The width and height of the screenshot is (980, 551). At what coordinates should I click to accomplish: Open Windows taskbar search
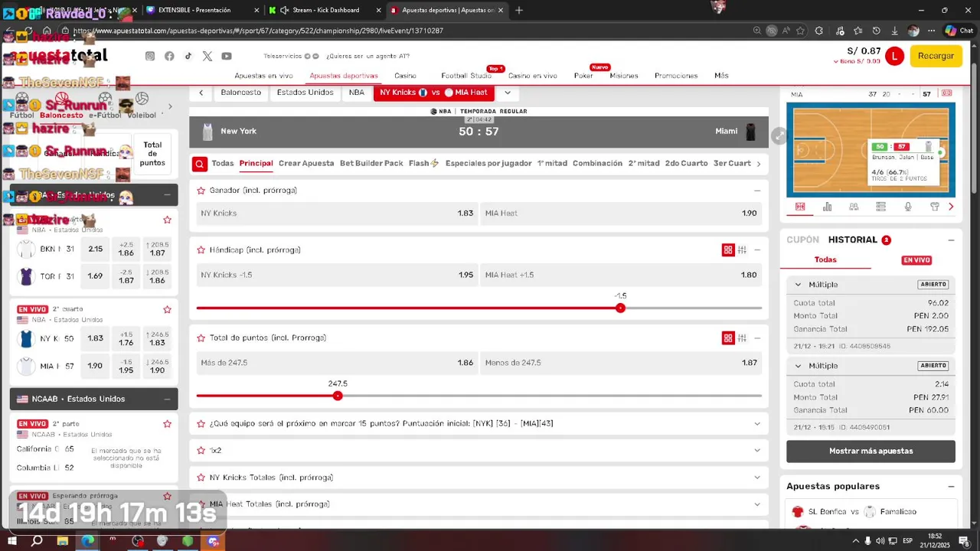37,541
